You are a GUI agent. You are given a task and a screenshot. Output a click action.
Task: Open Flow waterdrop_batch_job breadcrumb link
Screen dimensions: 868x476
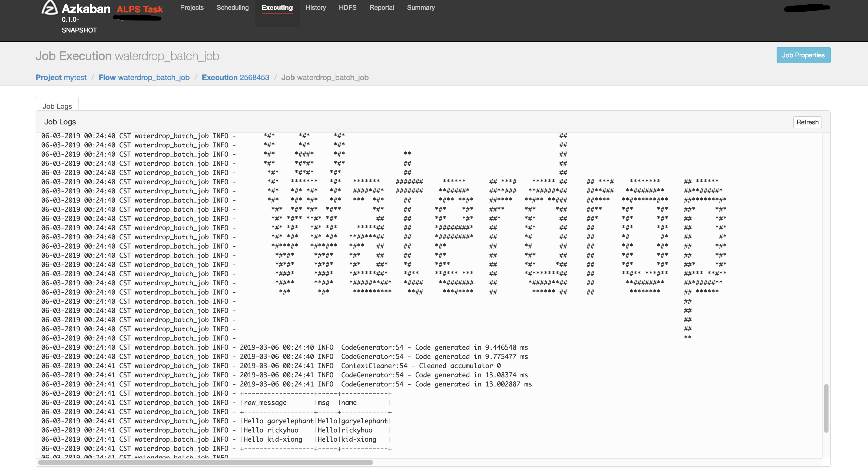(144, 78)
